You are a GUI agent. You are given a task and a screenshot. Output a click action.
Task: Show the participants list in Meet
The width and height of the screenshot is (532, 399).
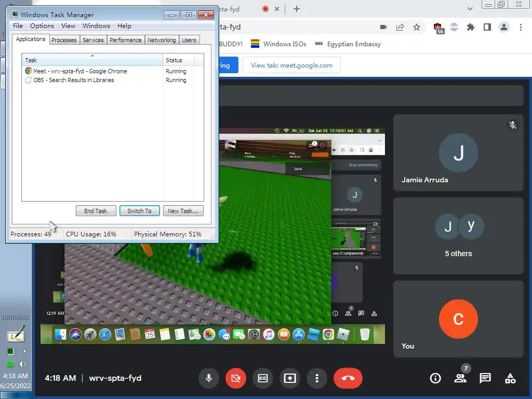[460, 378]
